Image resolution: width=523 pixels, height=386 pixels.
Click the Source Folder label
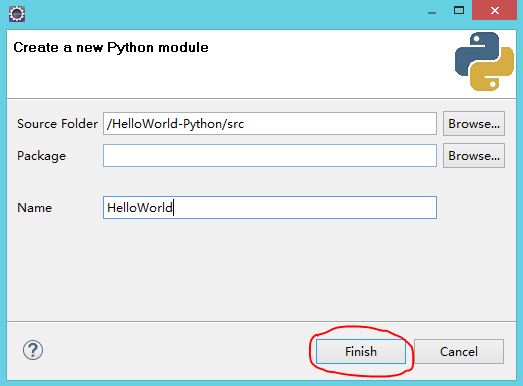[57, 124]
